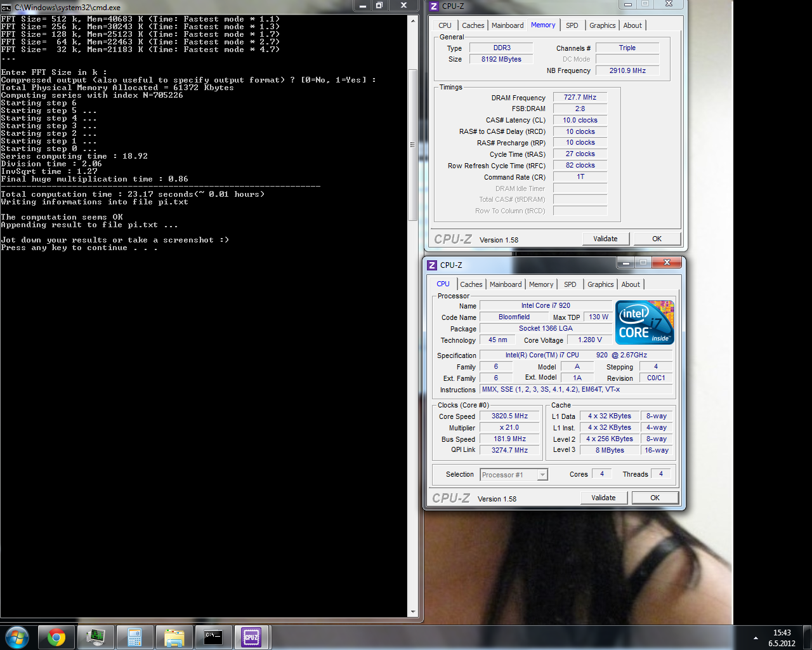Click the Code Name field Bloomfield
The height and width of the screenshot is (650, 812).
coord(514,317)
